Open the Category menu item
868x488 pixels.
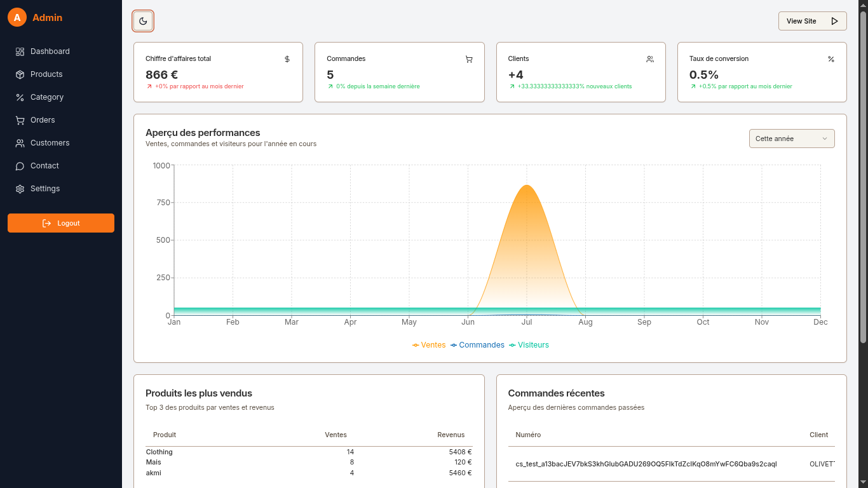point(46,97)
